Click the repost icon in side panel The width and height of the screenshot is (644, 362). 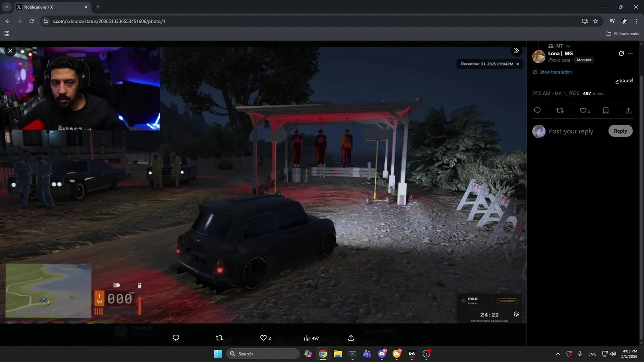coord(560,110)
